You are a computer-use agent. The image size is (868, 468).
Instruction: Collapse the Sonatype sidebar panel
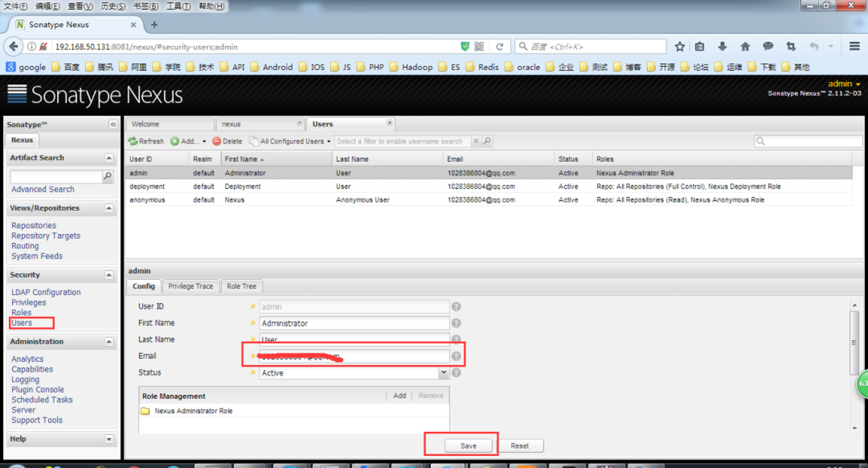[x=113, y=125]
